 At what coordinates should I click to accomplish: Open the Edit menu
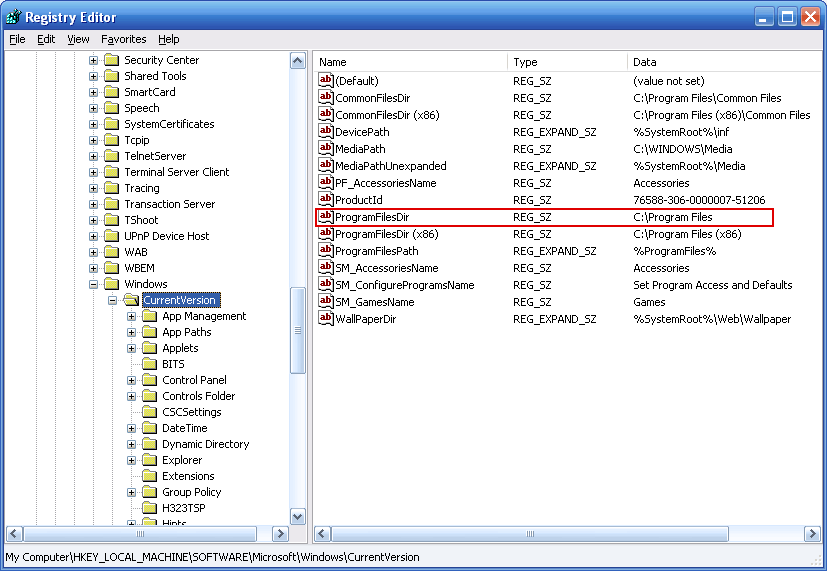coord(46,39)
